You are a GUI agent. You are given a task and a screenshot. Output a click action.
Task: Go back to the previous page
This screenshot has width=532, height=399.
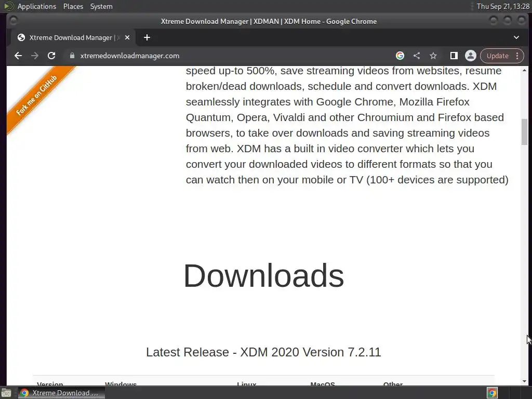coord(18,56)
